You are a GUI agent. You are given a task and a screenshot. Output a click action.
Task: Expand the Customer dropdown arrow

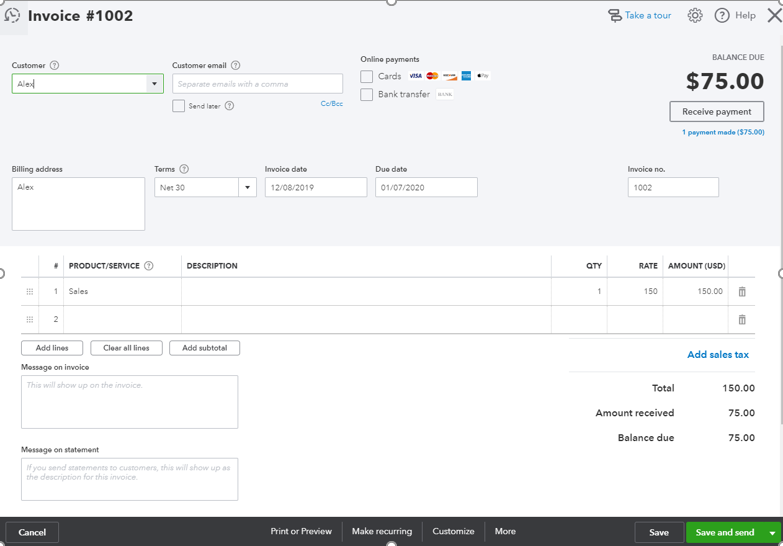click(154, 84)
